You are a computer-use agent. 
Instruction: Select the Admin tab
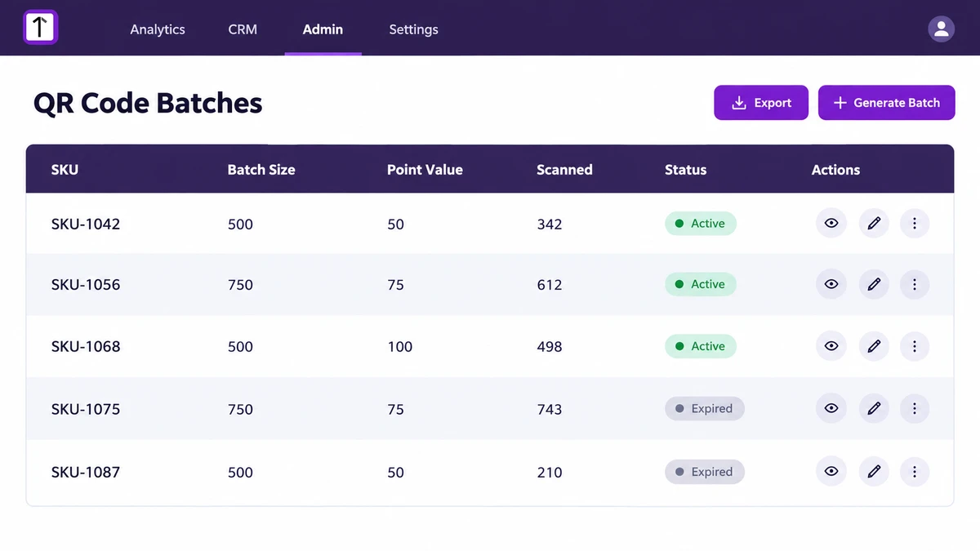(323, 29)
